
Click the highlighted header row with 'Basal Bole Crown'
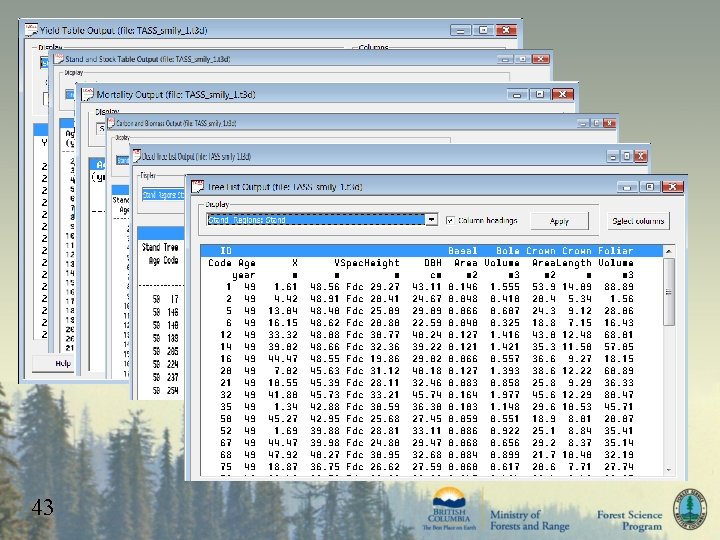coord(432,251)
